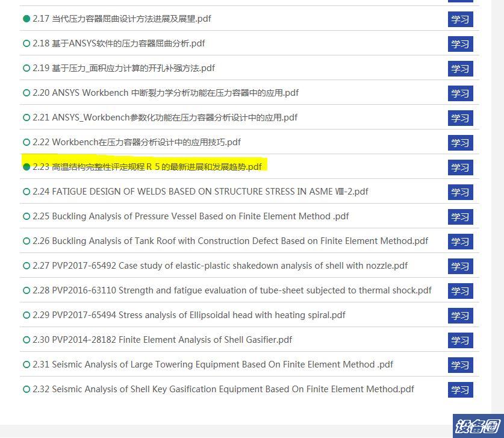Open 2.18 基于ANSYS软件的压力容器屈曲分析.pdf

coord(119,43)
